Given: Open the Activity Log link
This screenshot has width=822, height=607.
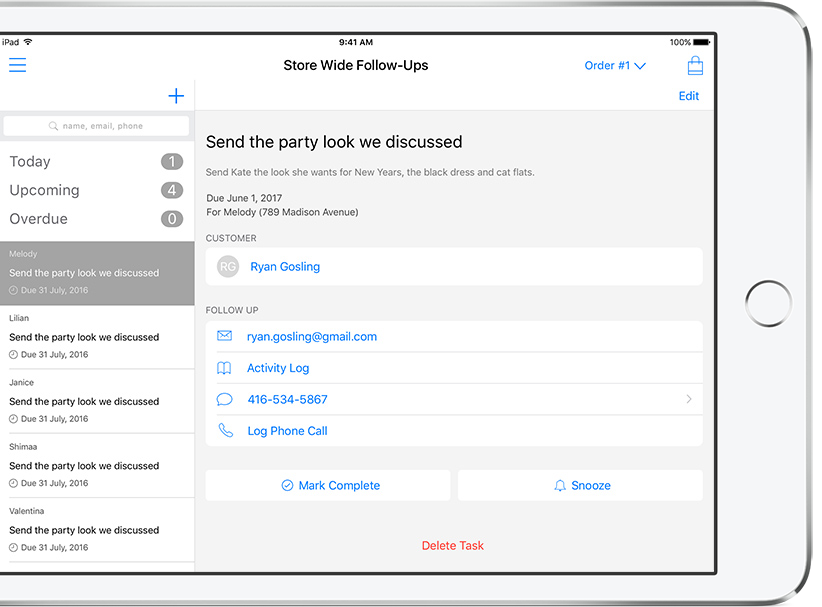Looking at the screenshot, I should tap(278, 368).
